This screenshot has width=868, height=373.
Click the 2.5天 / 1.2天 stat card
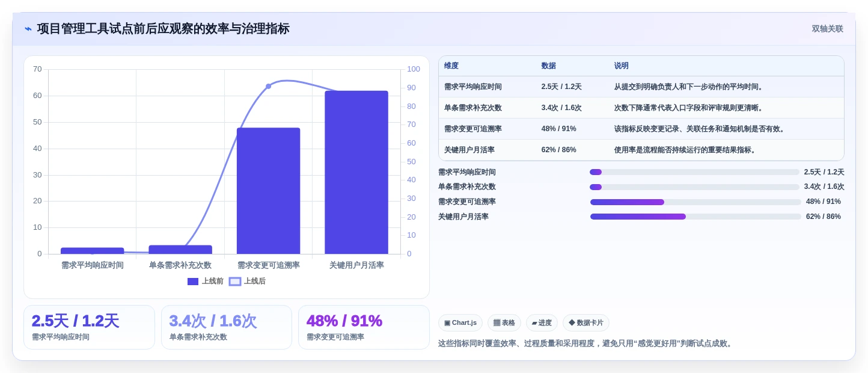(89, 327)
